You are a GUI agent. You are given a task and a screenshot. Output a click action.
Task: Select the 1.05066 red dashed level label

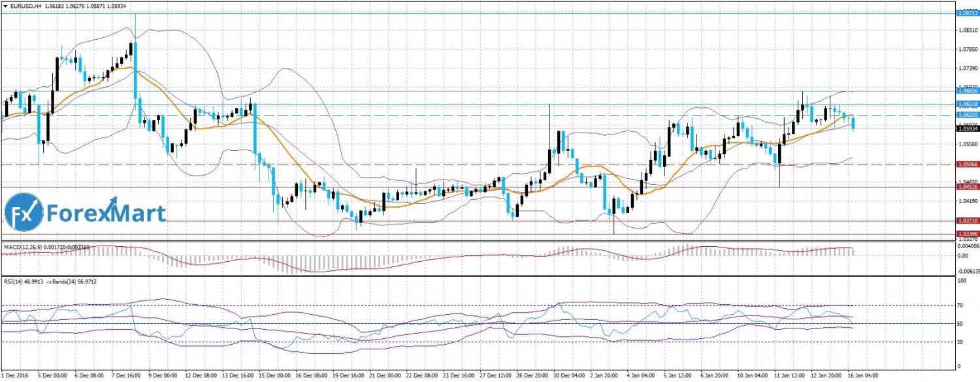[966, 165]
